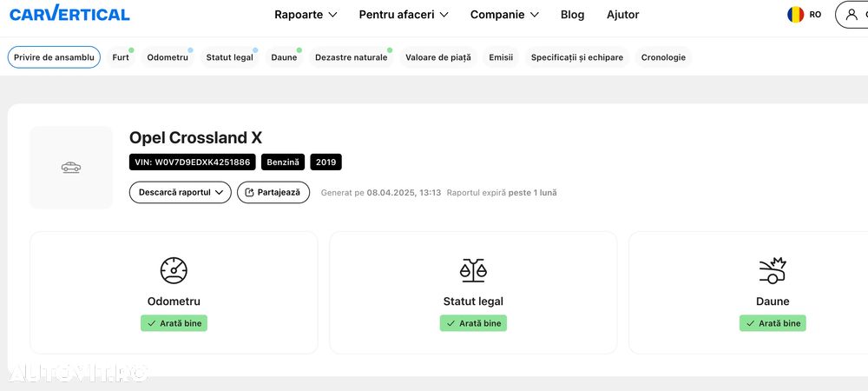The width and height of the screenshot is (868, 391).
Task: Click Arată bine badge under Statut legal
Action: 473,323
